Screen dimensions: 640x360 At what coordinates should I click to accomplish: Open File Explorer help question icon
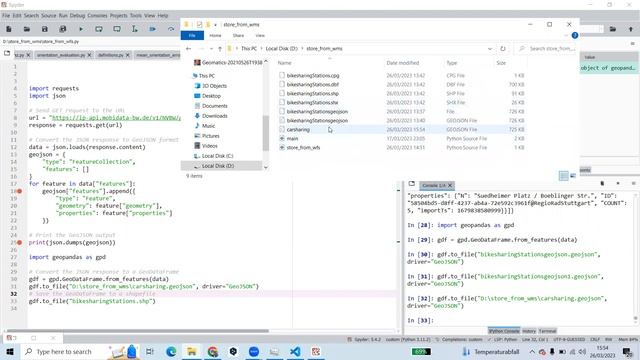(x=575, y=36)
